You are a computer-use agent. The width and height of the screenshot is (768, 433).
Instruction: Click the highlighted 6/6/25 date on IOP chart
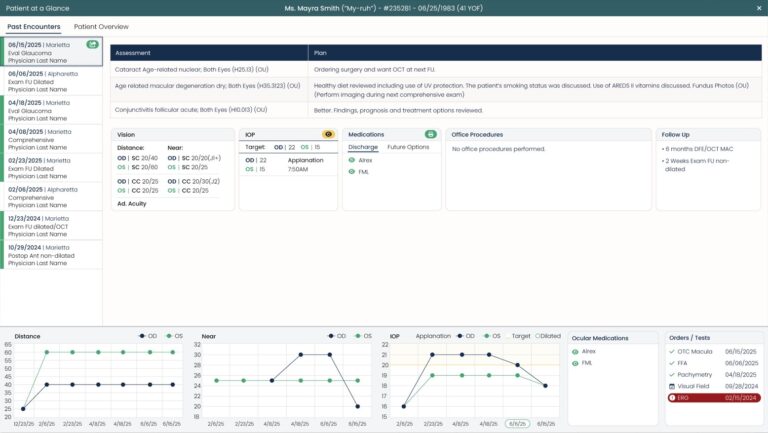pos(516,423)
